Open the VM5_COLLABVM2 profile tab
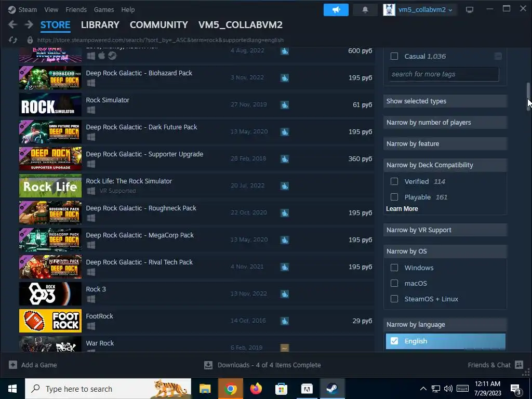Viewport: 532px width, 399px height. [x=240, y=25]
